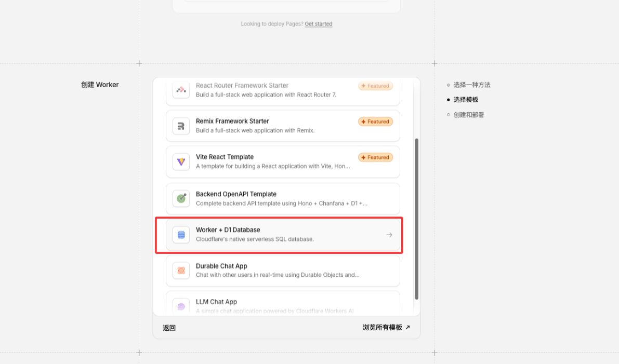
Task: Choose the Remix Framework Starter template title
Action: tap(232, 121)
